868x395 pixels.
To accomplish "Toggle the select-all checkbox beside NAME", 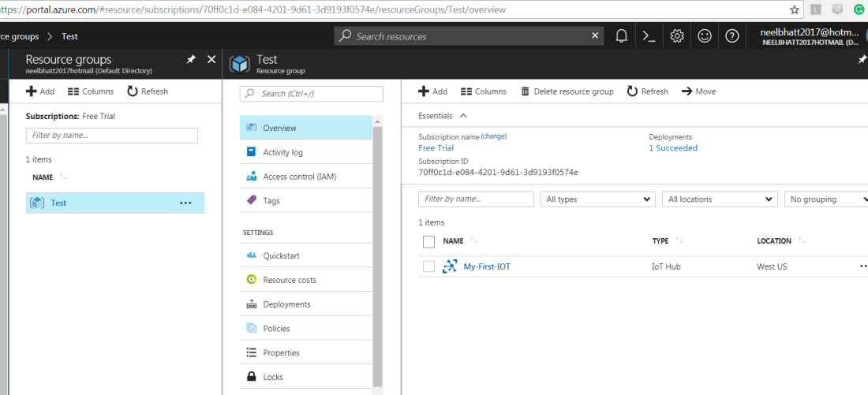I will (429, 241).
